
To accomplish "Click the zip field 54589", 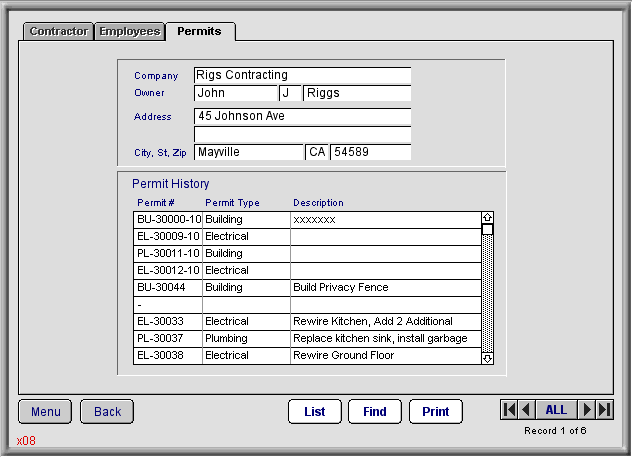I will [x=371, y=152].
